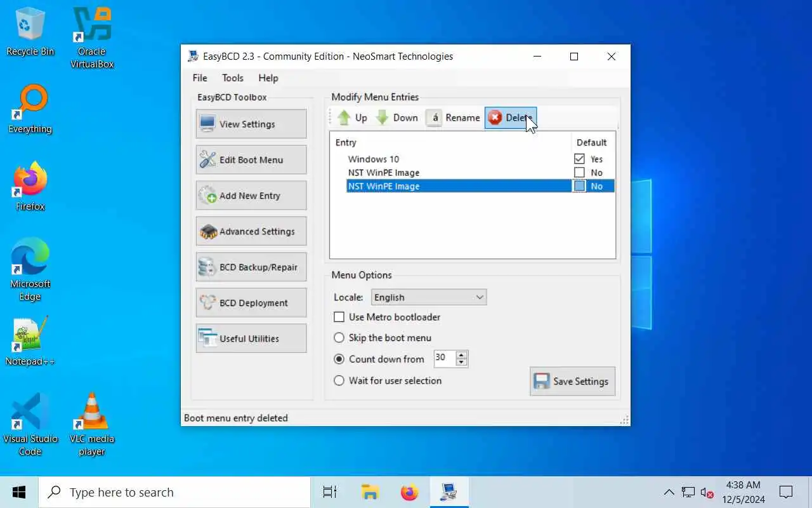Viewport: 812px width, 508px height.
Task: Select the Microsoft Edge desktop shortcut
Action: [x=30, y=270]
